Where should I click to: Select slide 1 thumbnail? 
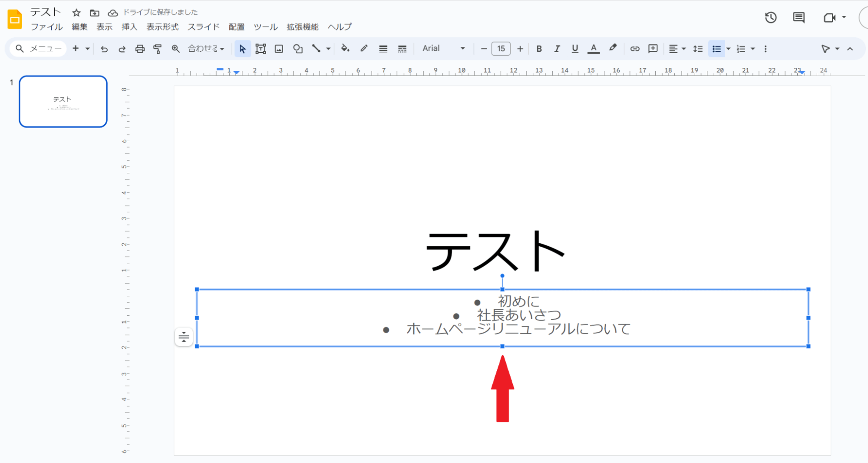pyautogui.click(x=63, y=102)
